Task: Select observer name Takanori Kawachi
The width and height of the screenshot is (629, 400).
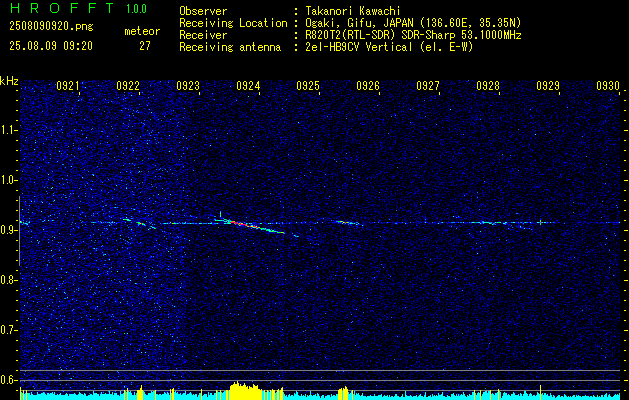Action: tap(353, 11)
